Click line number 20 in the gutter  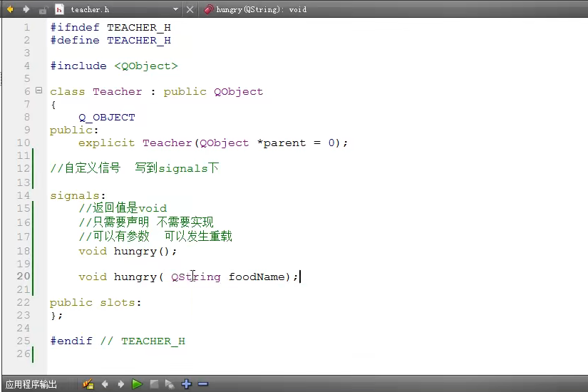pyautogui.click(x=24, y=276)
